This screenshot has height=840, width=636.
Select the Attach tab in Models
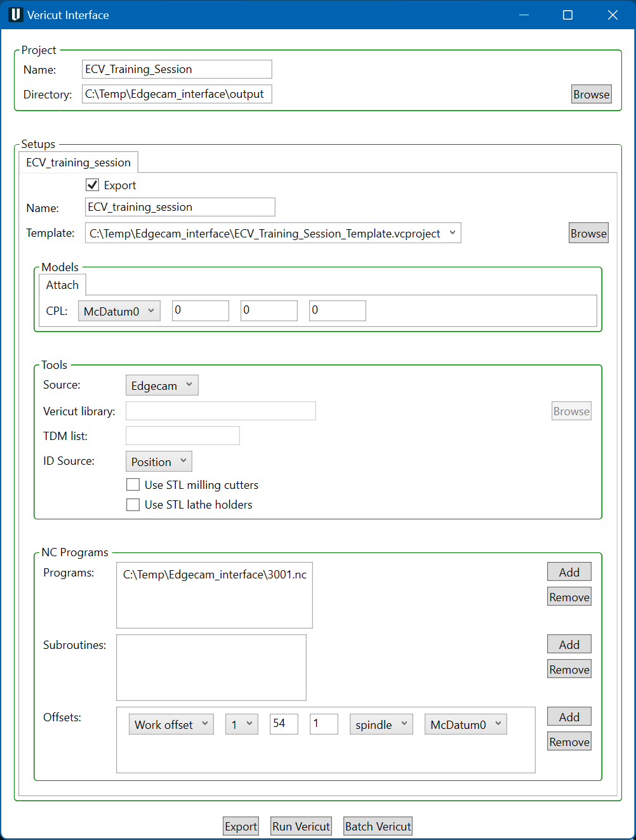click(x=62, y=285)
